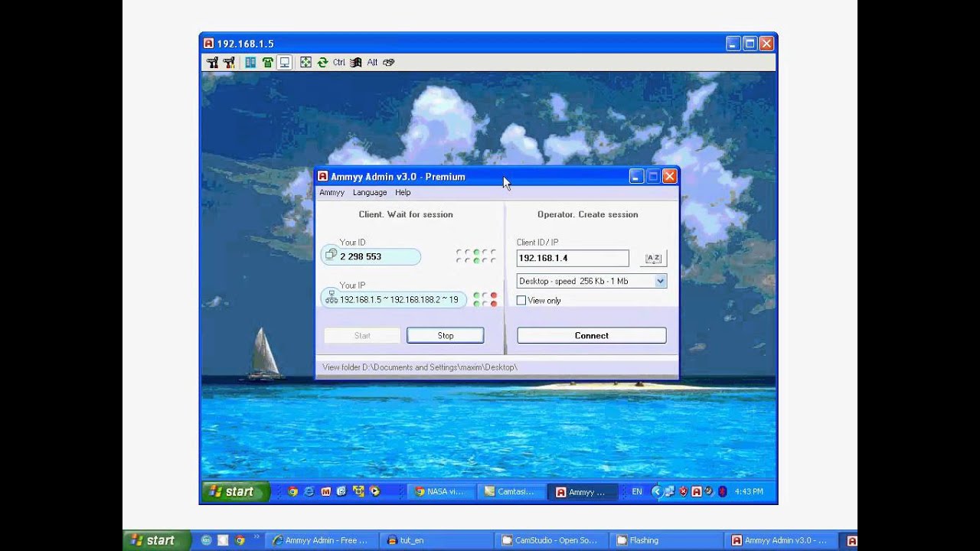Send Ctrl+Alt+Del using the keys icon
This screenshot has height=551, width=980.
tap(389, 63)
